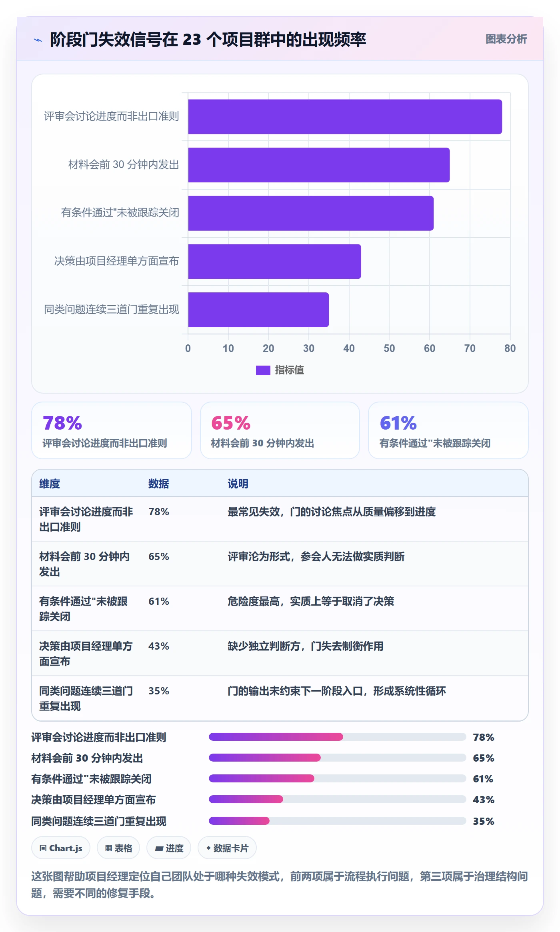
Task: Click the 65% progress bar
Action: click(337, 758)
